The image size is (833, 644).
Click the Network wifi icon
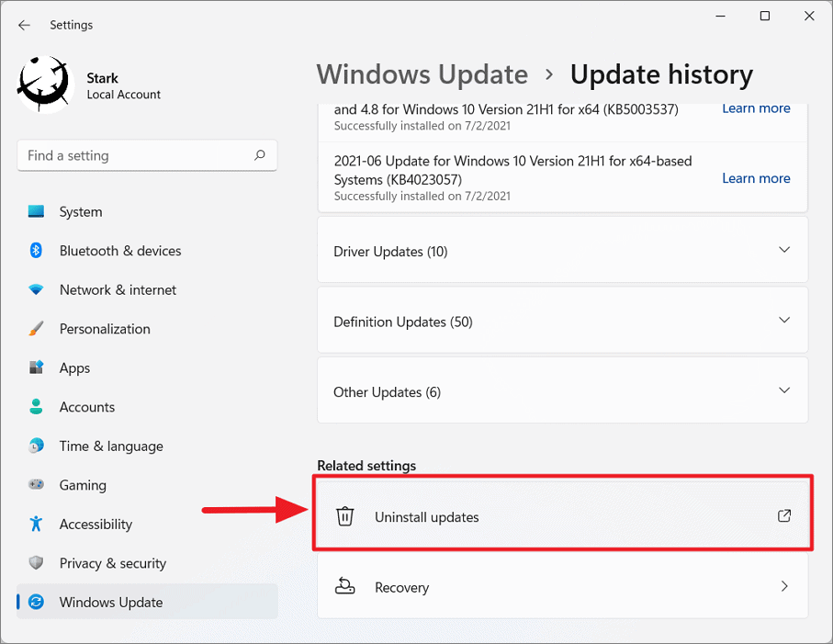(x=36, y=289)
